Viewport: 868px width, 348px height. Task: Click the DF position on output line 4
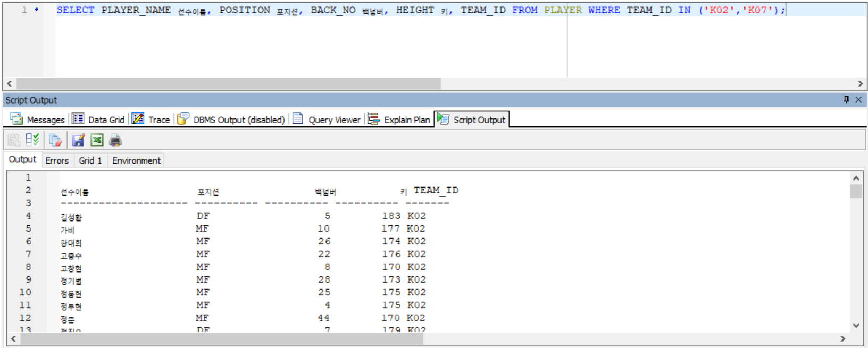pyautogui.click(x=203, y=216)
